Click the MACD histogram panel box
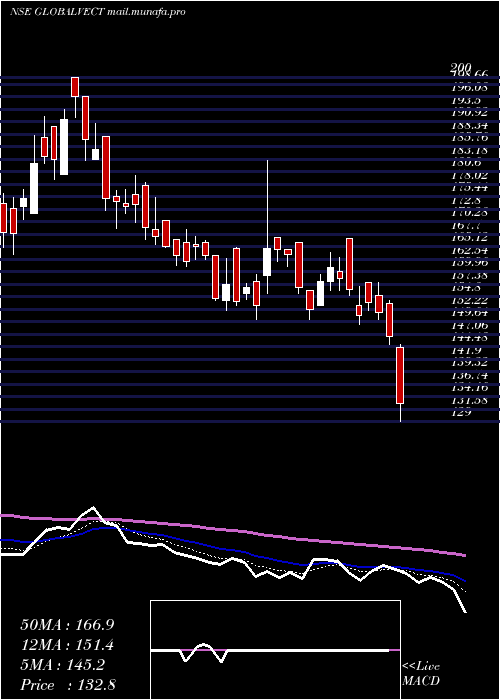500x700 pixels. (275, 650)
